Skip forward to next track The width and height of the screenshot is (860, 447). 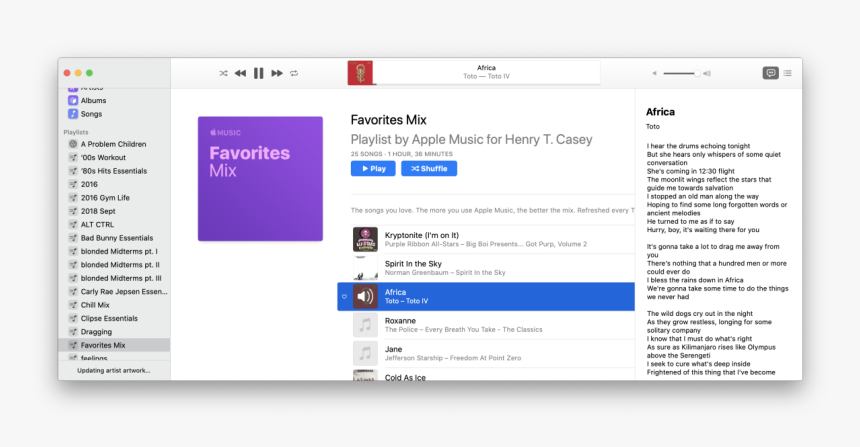click(x=277, y=73)
